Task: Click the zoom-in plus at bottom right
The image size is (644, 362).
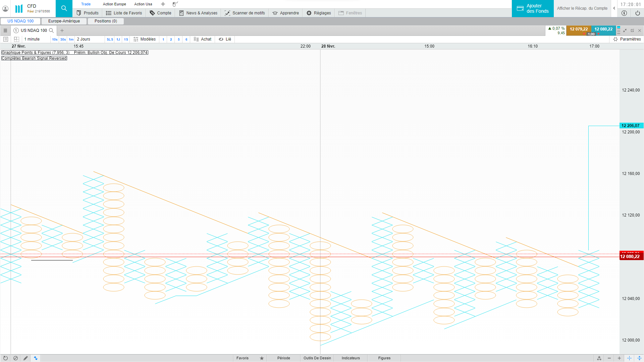Action: tap(619, 358)
